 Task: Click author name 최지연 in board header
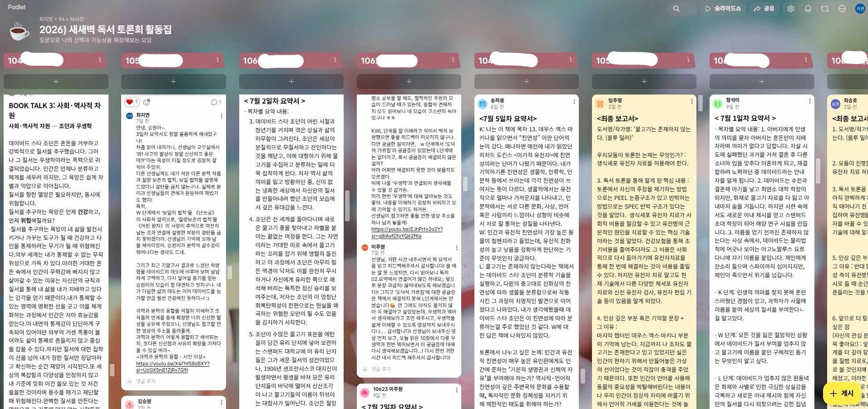click(x=46, y=19)
